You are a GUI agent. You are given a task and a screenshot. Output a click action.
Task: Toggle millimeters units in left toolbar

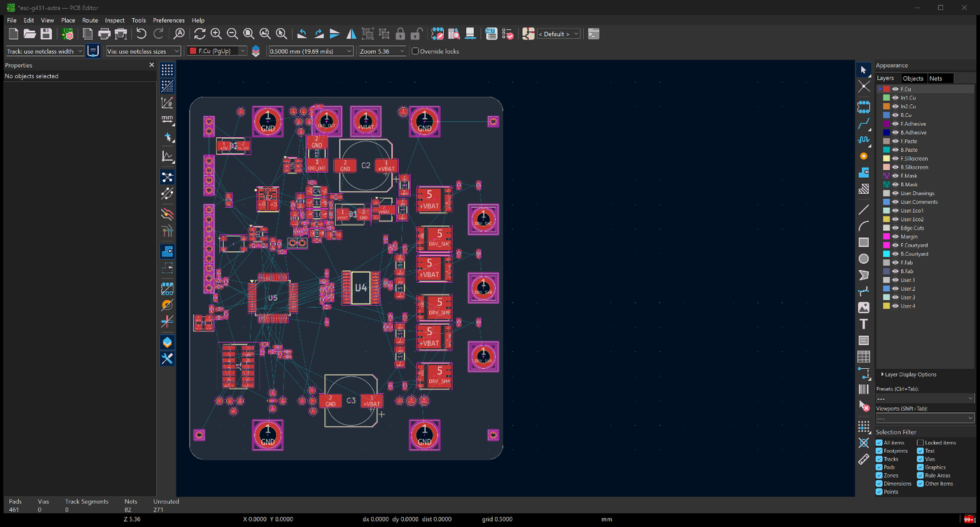click(167, 120)
